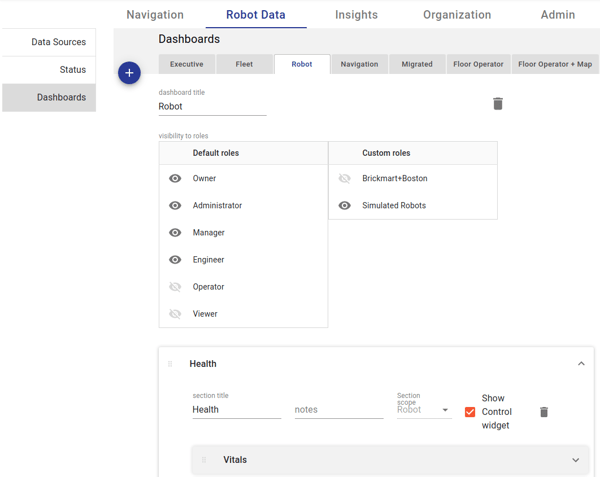Toggle visibility for the Owner role

(175, 178)
